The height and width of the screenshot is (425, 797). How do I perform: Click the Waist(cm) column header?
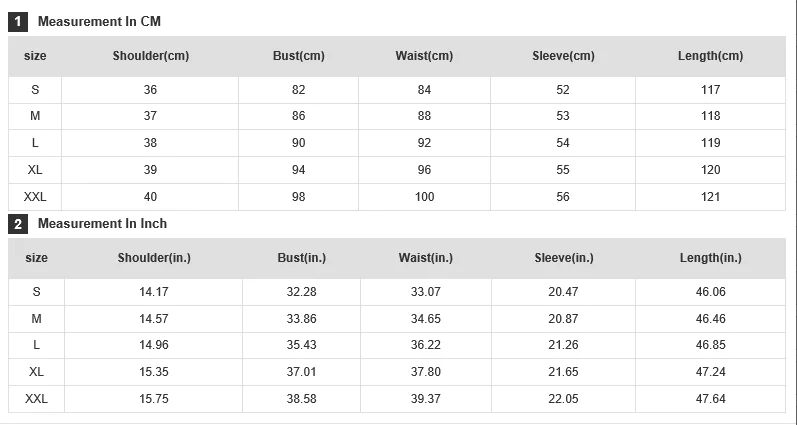coord(424,56)
